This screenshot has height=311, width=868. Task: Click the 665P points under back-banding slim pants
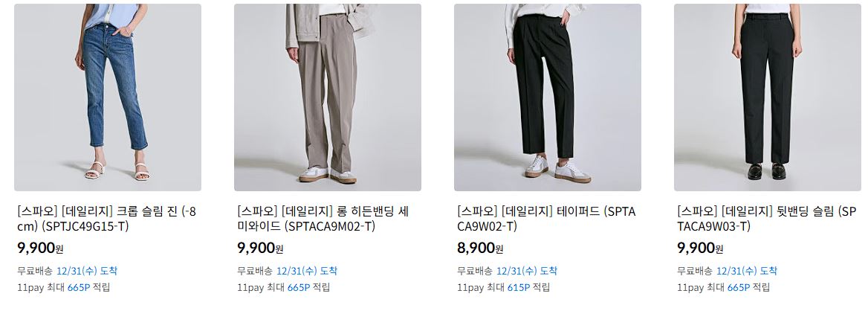click(739, 287)
